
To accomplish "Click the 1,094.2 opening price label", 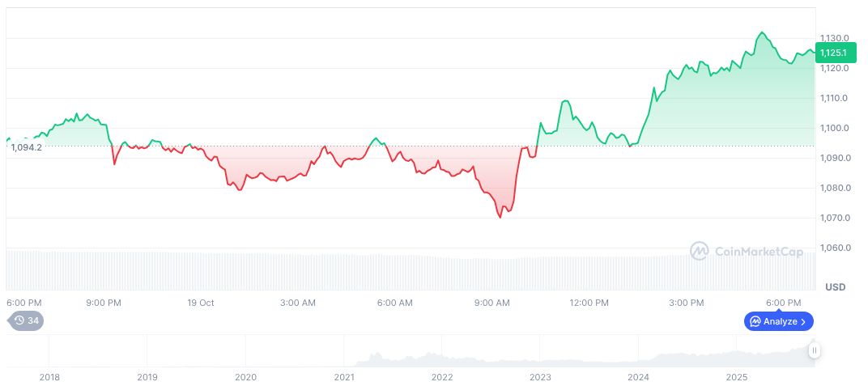I will (26, 147).
